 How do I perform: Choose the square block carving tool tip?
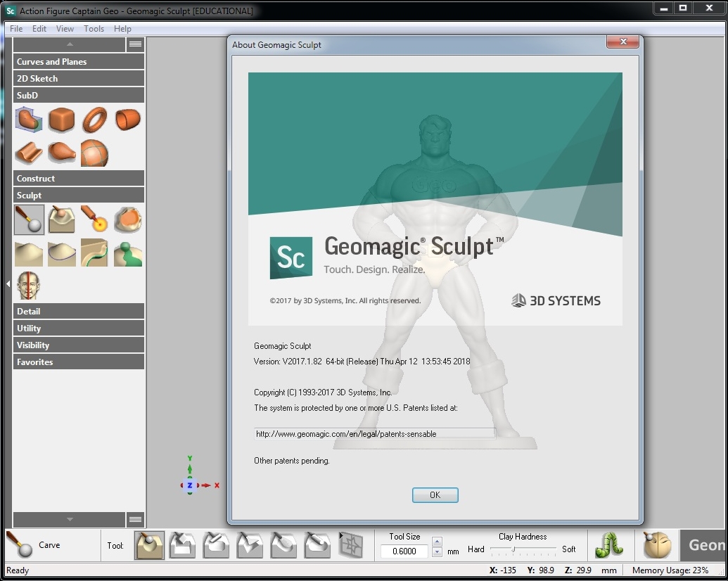tap(182, 545)
